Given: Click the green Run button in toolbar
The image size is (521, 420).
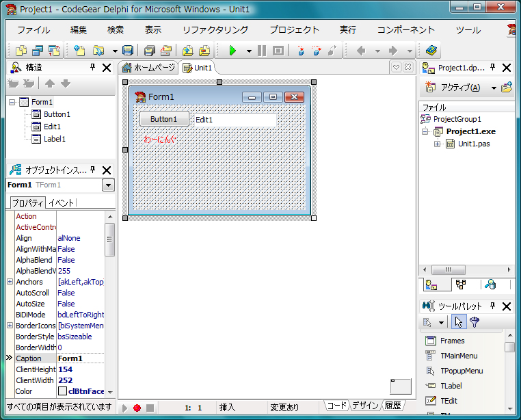Looking at the screenshot, I should pyautogui.click(x=232, y=51).
